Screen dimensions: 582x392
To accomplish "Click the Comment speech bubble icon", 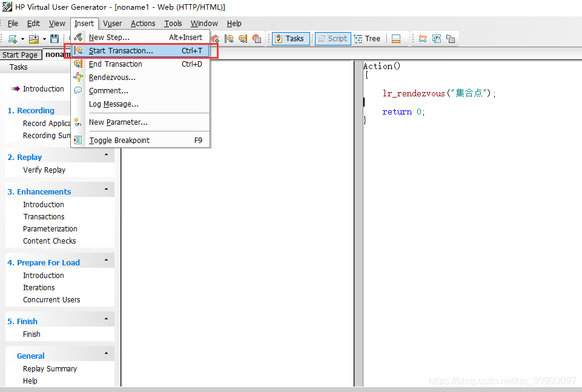I will pos(78,90).
